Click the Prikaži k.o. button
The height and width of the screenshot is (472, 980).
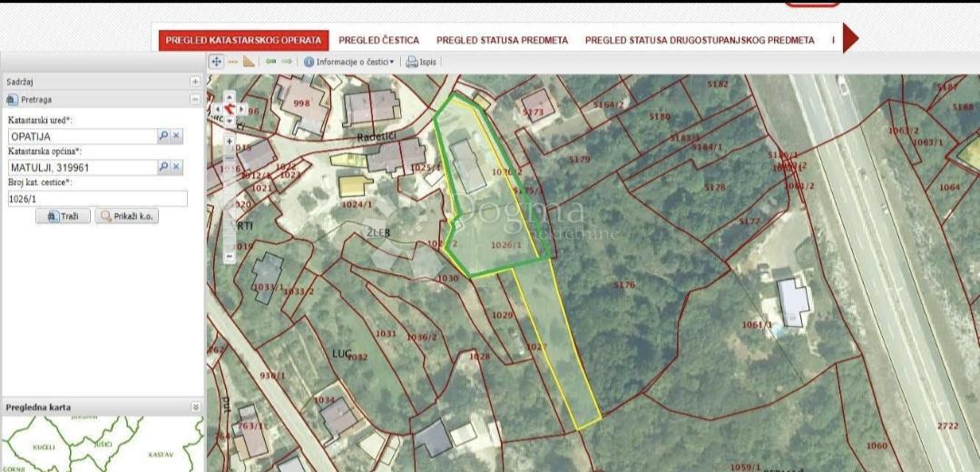(127, 216)
